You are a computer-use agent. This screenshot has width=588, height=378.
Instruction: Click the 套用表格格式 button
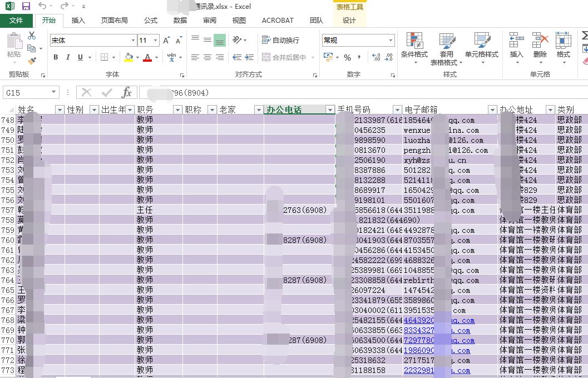447,47
